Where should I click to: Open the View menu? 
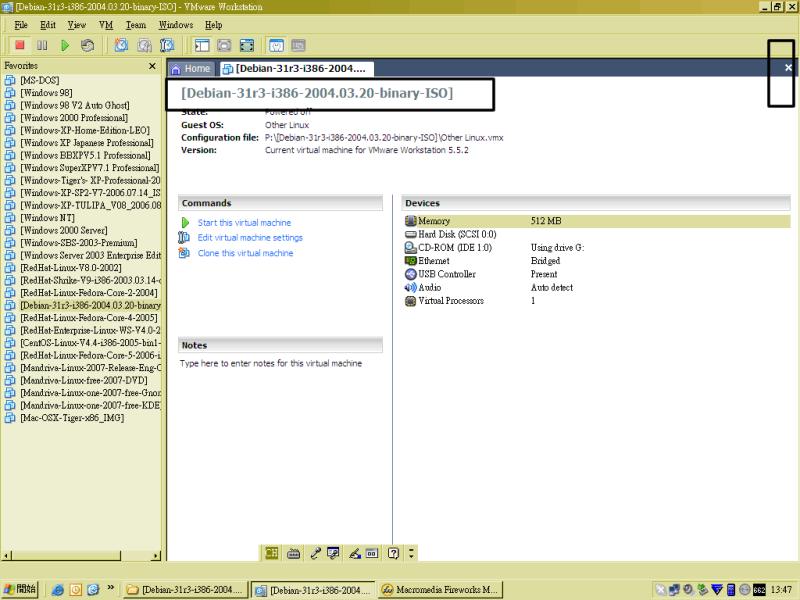[x=77, y=25]
